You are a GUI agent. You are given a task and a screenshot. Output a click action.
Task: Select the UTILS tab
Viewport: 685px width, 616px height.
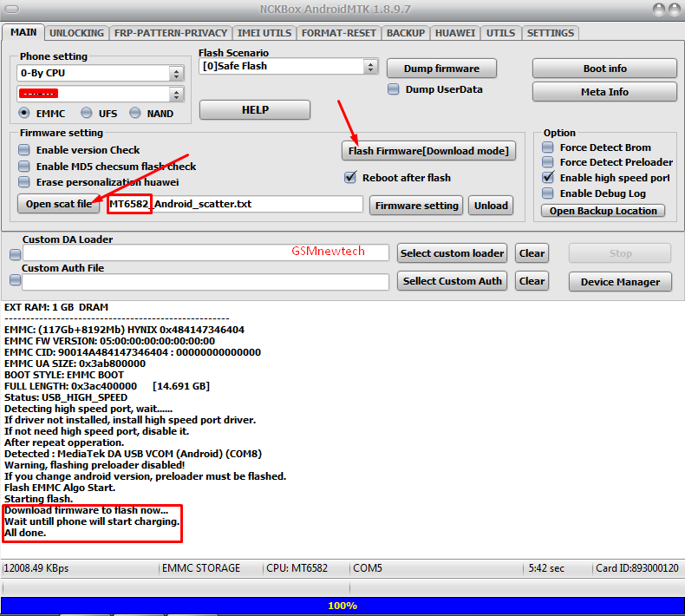point(500,33)
